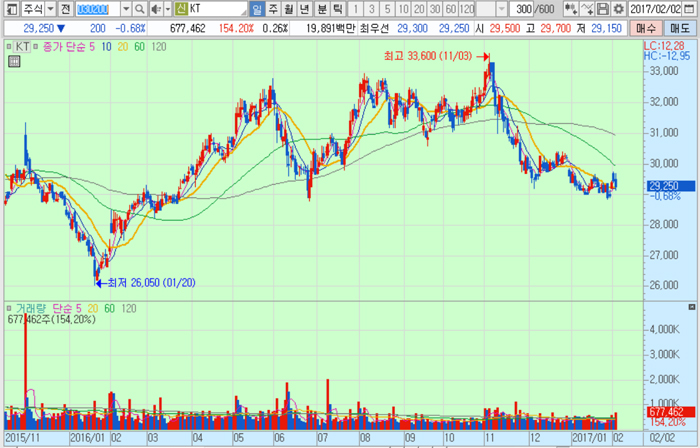This screenshot has width=700, height=448.
Task: Switch chart to 주 (weekly) period
Action: point(274,9)
